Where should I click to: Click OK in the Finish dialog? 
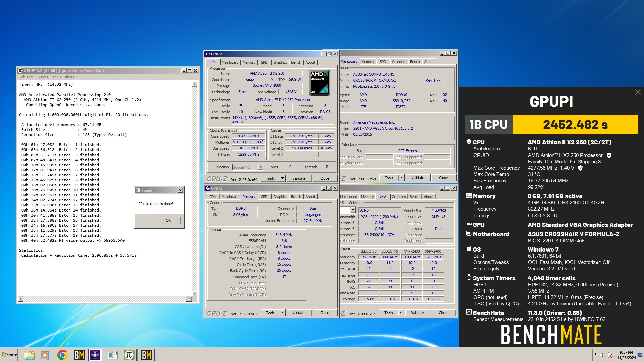[x=168, y=220]
